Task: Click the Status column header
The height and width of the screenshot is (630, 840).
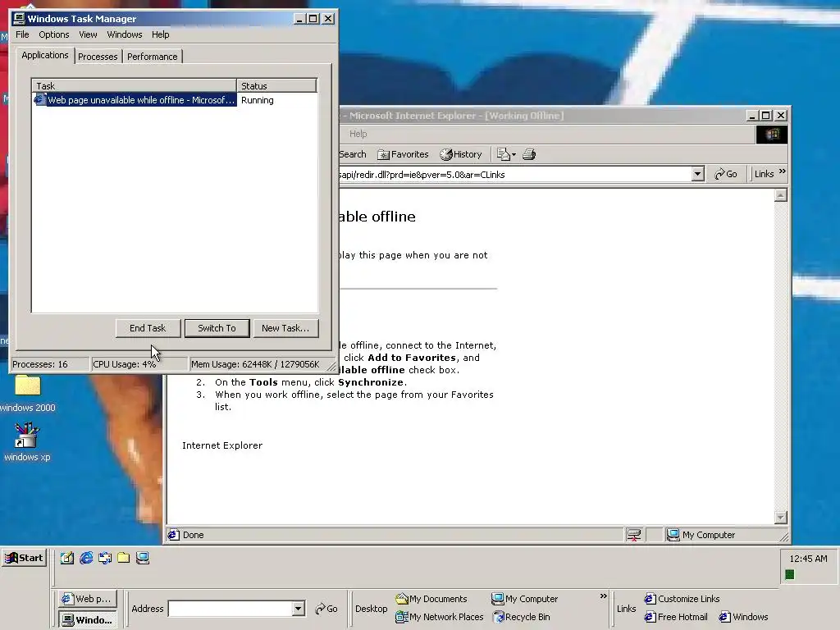Action: point(276,85)
